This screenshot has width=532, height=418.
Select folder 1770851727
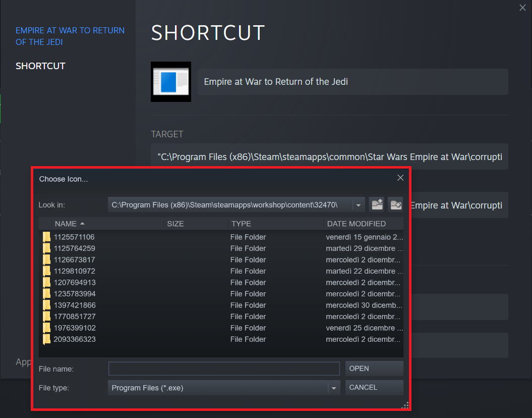point(221,317)
